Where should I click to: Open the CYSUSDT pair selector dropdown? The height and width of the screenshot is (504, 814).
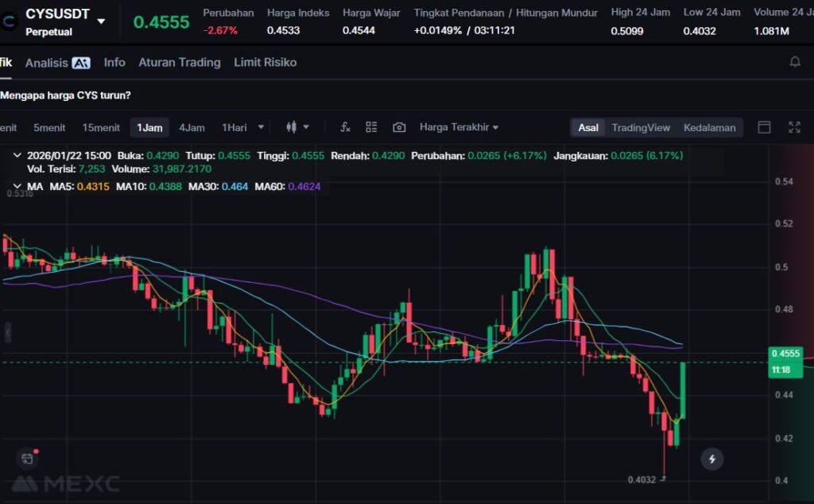pyautogui.click(x=101, y=21)
